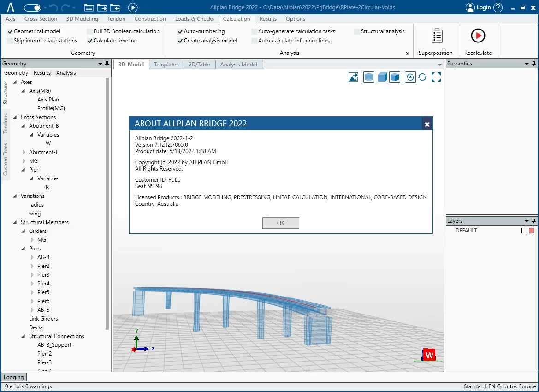Open the Logging panel
Image resolution: width=539 pixels, height=392 pixels.
point(14,377)
